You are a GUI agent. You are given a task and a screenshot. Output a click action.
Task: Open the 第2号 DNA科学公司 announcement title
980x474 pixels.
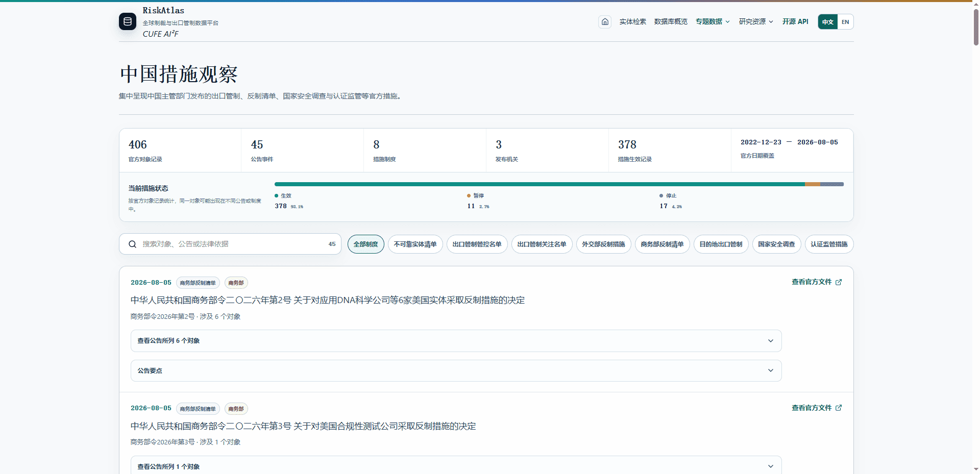tap(328, 300)
